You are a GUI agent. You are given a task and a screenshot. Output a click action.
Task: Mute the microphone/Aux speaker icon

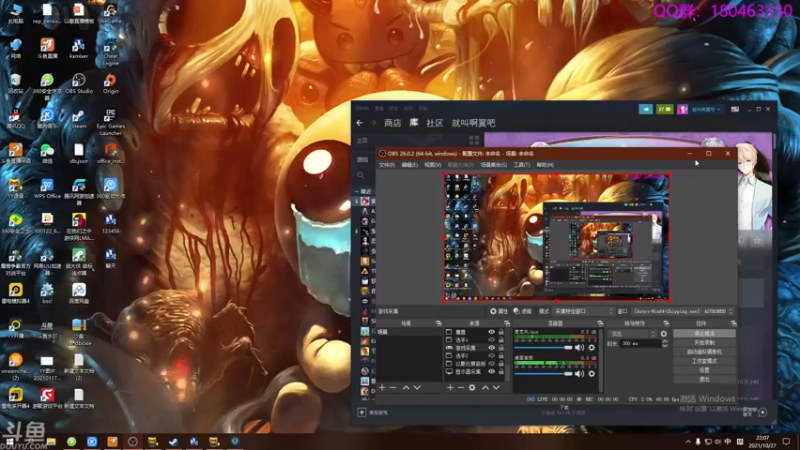tap(579, 347)
